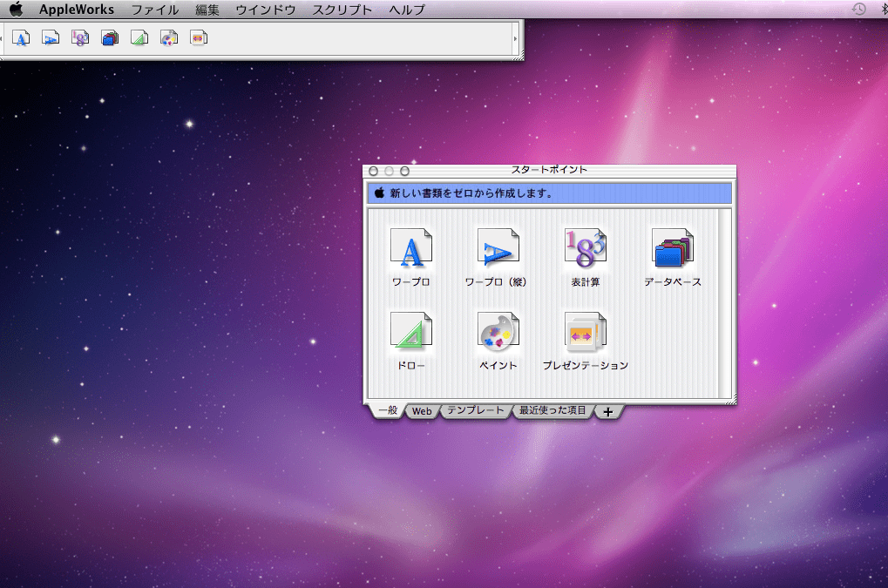Click the resize handle of the スタートポイント window
This screenshot has height=588, width=888.
point(732,400)
